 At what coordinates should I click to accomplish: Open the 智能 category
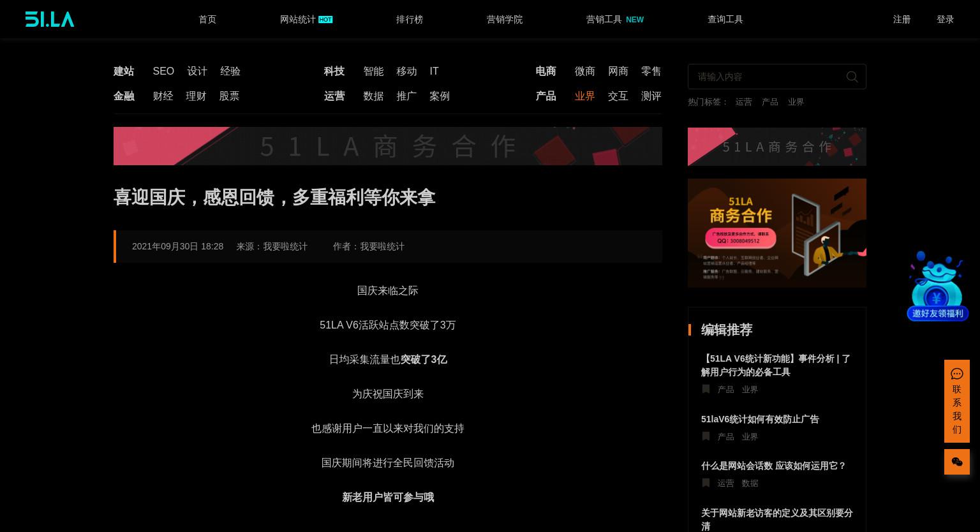(x=373, y=71)
